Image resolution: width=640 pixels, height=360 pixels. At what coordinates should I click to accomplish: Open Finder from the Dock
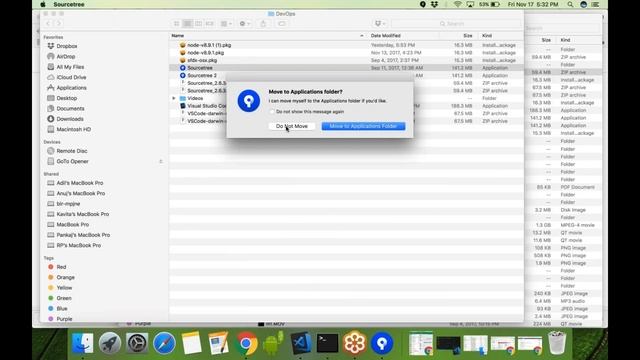click(83, 343)
